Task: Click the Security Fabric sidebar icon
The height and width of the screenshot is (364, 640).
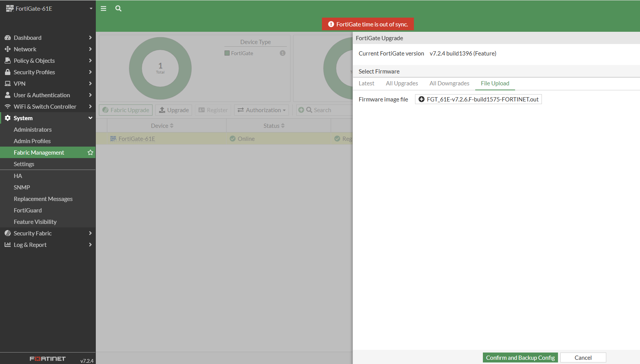Action: coord(8,233)
